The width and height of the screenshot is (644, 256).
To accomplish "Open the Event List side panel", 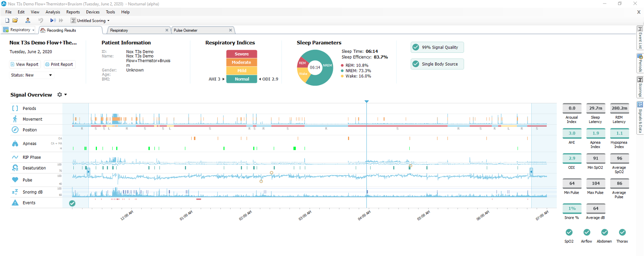I will (640, 38).
